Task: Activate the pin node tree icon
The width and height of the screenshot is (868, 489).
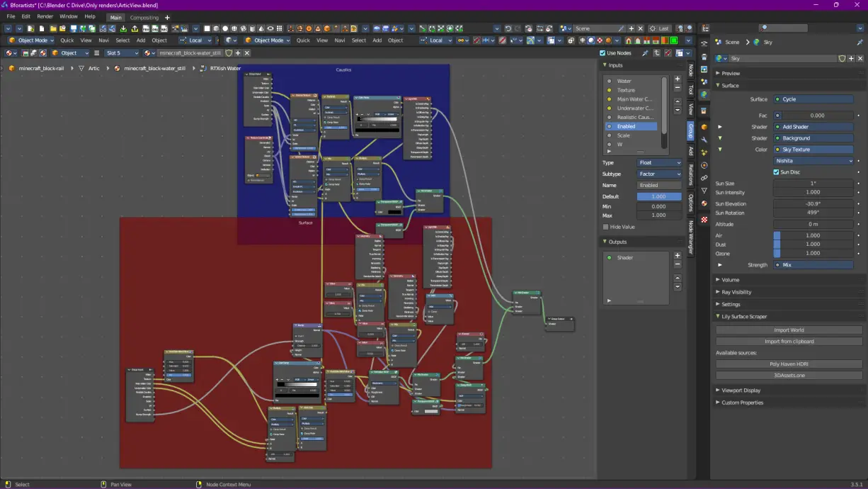Action: [646, 52]
